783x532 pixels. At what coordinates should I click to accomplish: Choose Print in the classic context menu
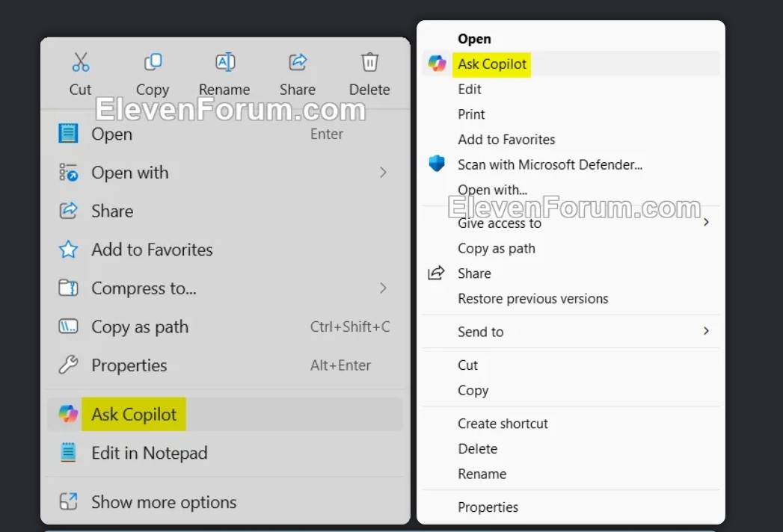coord(471,114)
